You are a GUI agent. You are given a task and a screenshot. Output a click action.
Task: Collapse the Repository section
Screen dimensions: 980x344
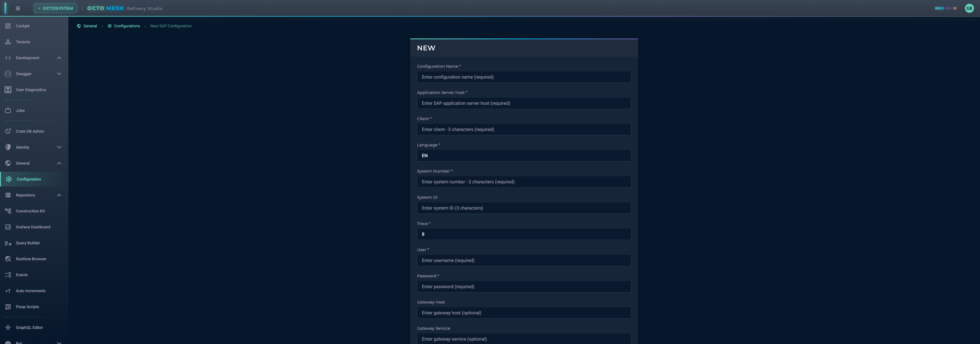coord(59,195)
